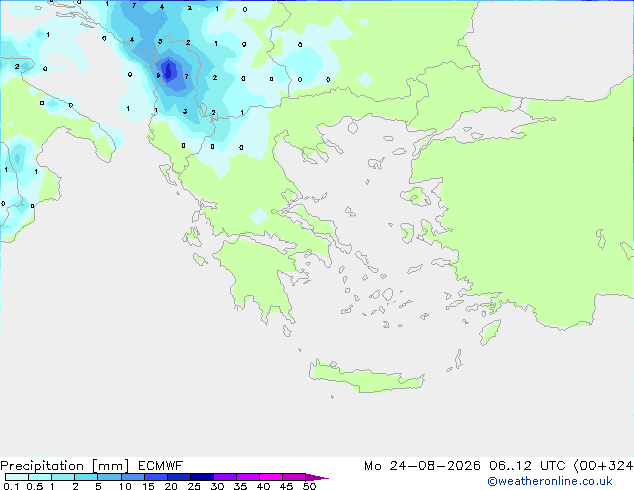Click the legend label '50'
Screen dimensions: 634x490
[x=309, y=486]
